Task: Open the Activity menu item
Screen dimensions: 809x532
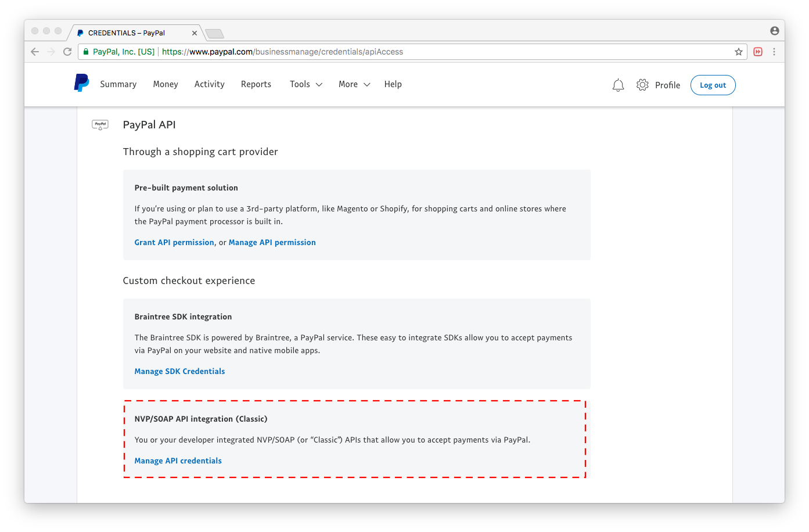Action: 210,84
